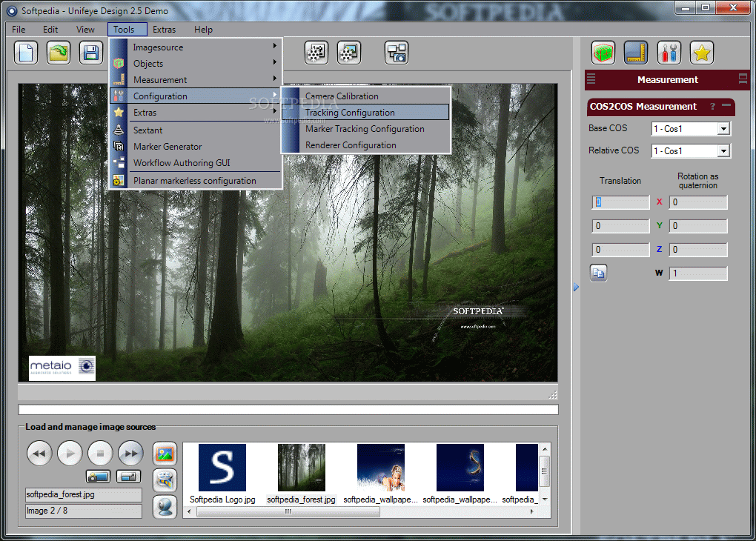756x541 pixels.
Task: Collapse right panel with blue arrow
Action: (x=576, y=288)
